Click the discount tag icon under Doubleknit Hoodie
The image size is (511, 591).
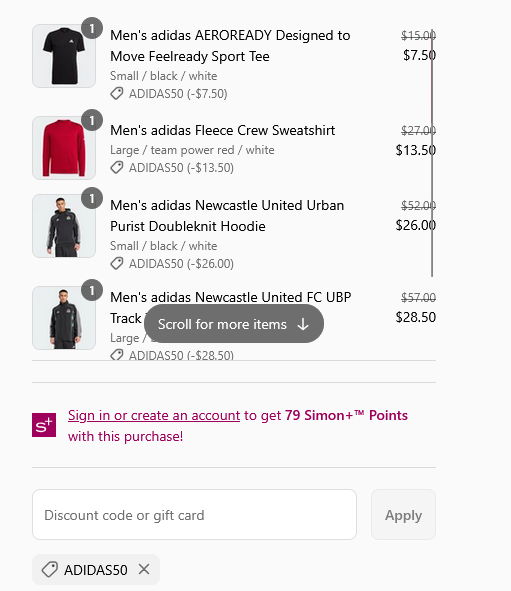117,263
